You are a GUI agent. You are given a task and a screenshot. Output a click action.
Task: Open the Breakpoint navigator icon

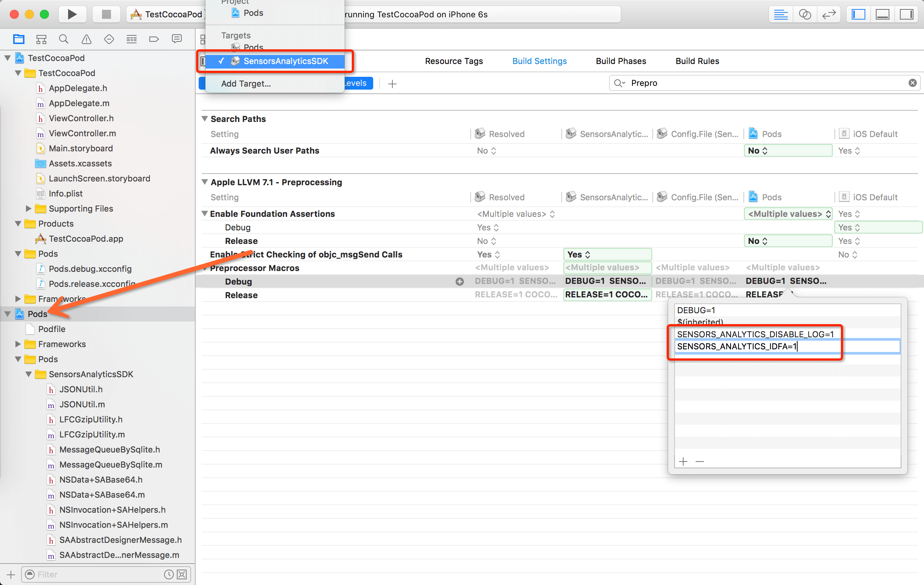point(154,39)
